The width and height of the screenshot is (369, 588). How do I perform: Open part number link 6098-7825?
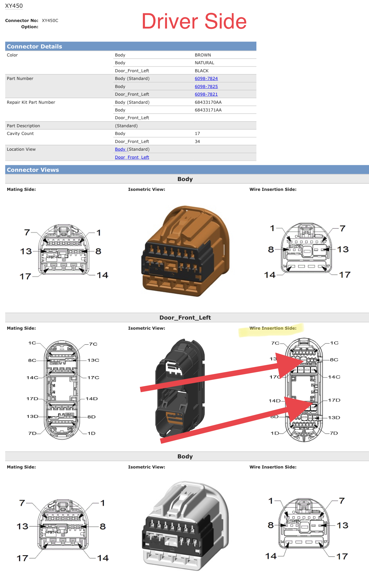tap(206, 87)
